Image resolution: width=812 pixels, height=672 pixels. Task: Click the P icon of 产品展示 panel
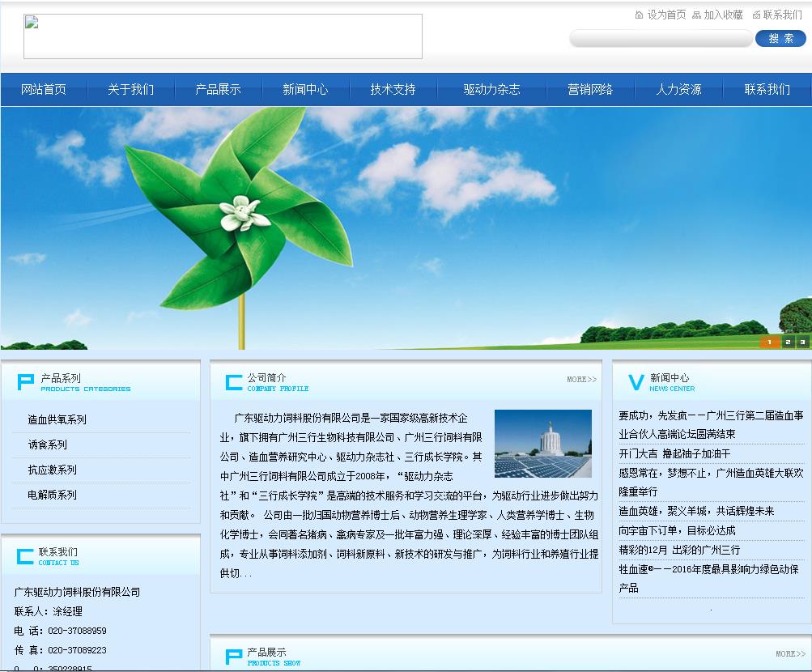point(234,657)
